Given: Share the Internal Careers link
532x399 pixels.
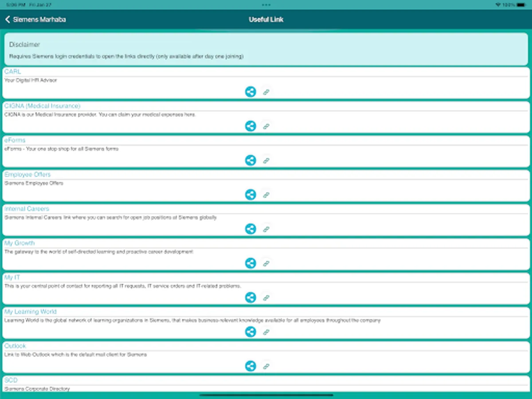Looking at the screenshot, I should [250, 229].
